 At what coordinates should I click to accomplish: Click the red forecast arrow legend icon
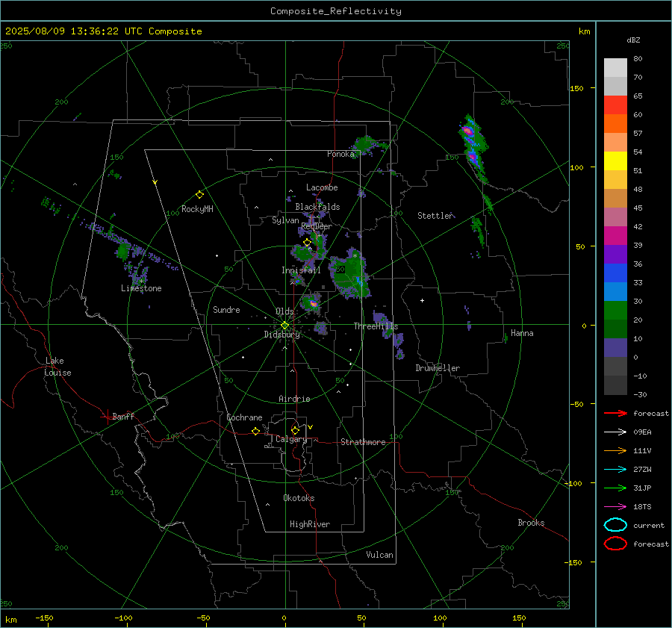tap(615, 413)
